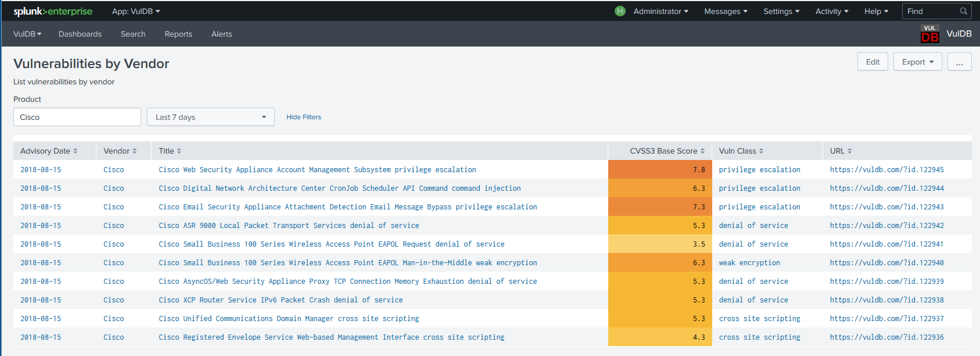
Task: Expand the Export dropdown button
Action: [917, 62]
